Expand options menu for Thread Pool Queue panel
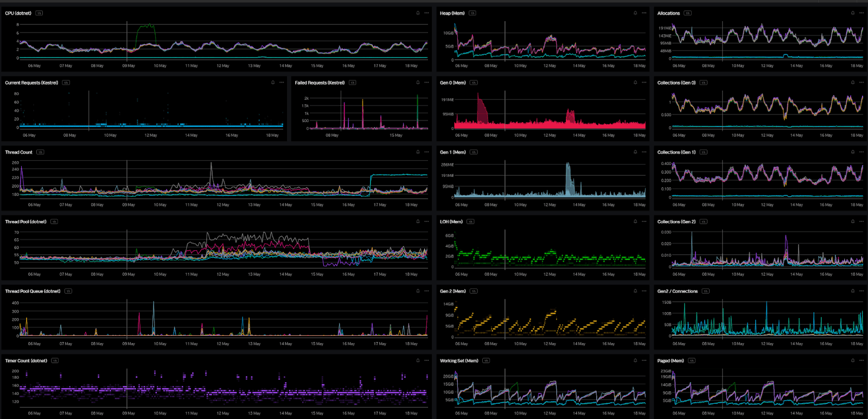 coord(426,291)
